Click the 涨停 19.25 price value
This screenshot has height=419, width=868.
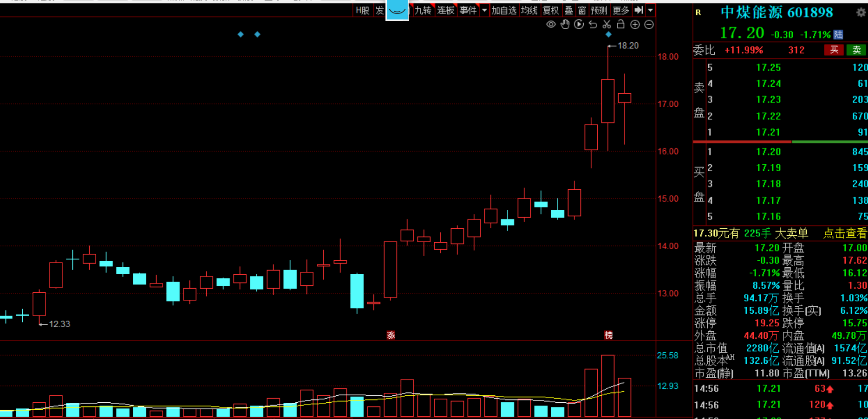coord(767,323)
